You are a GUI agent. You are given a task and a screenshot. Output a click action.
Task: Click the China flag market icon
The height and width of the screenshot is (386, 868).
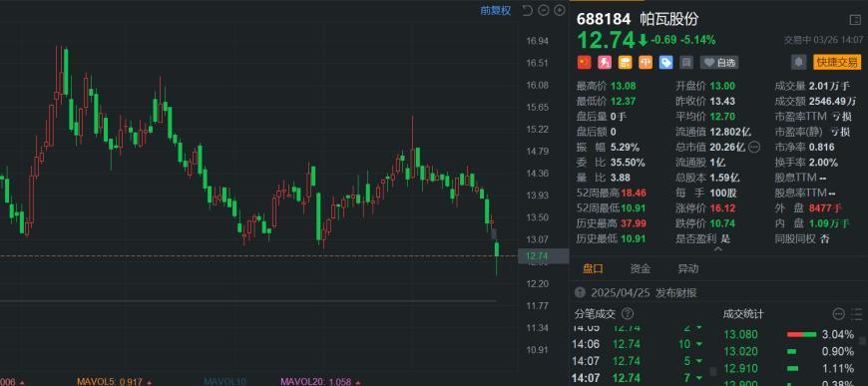click(x=584, y=63)
